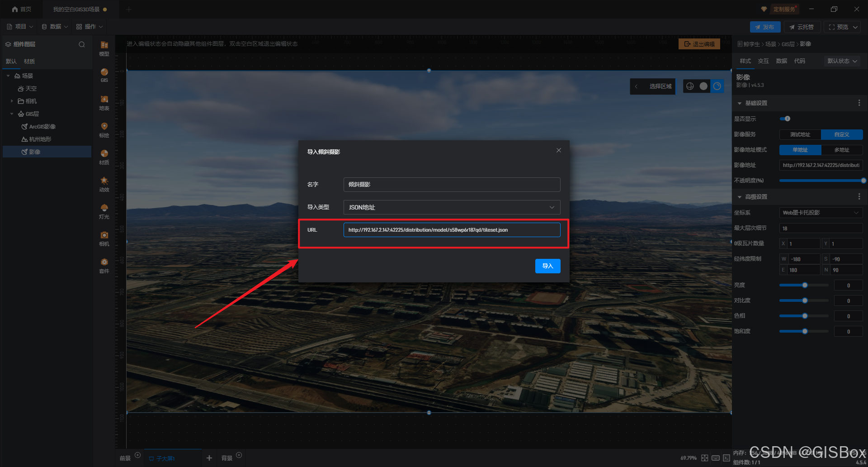Select the ArcGIS影像 tree item
Image resolution: width=868 pixels, height=467 pixels.
[47, 127]
